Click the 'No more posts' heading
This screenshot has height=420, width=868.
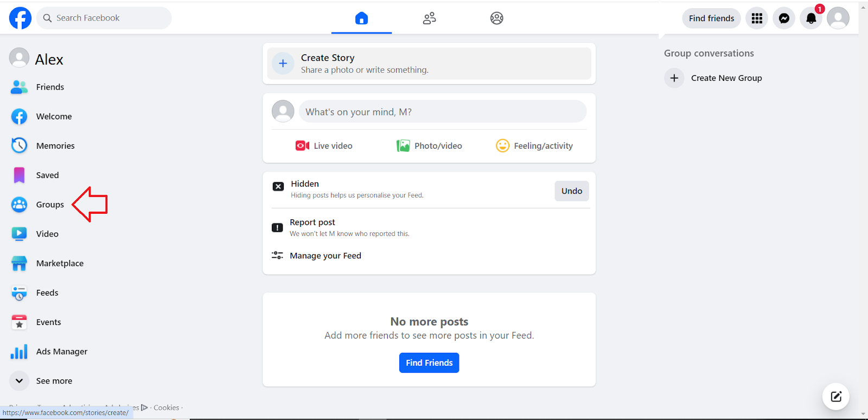[429, 321]
